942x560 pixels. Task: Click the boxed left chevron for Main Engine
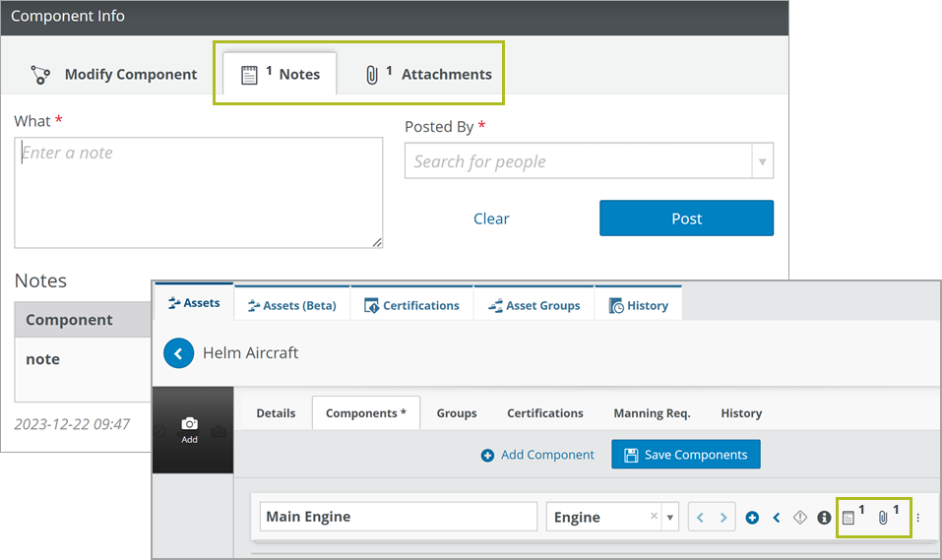click(x=700, y=518)
